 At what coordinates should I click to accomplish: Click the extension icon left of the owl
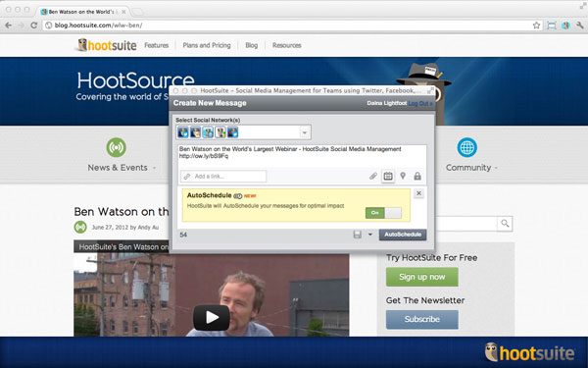pyautogui.click(x=551, y=26)
